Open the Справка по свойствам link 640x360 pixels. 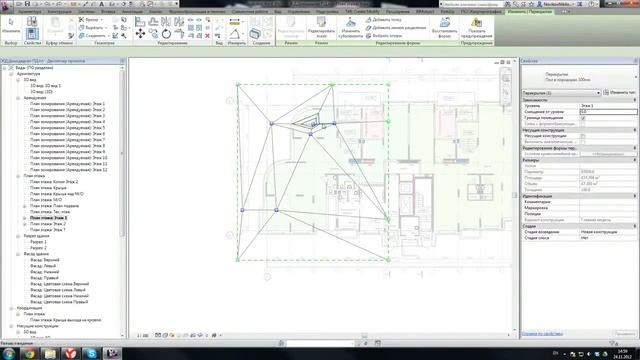pos(542,334)
